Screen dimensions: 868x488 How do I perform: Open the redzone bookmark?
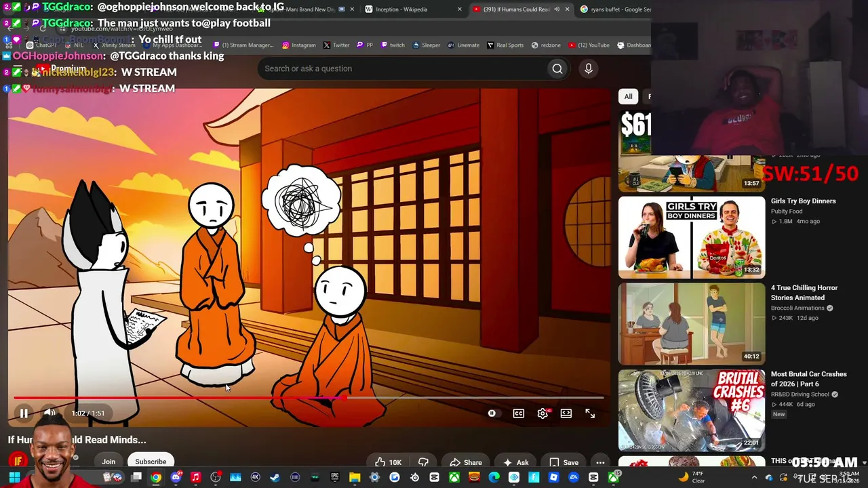click(546, 45)
